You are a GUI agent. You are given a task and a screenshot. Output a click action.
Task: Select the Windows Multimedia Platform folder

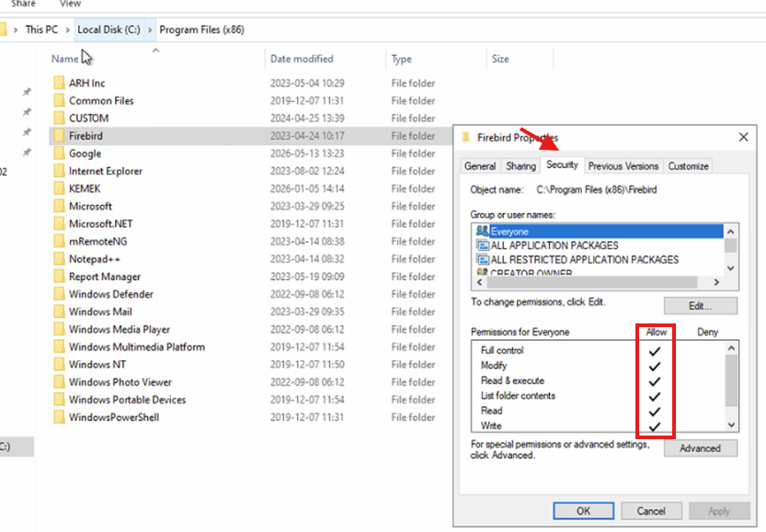(x=137, y=346)
